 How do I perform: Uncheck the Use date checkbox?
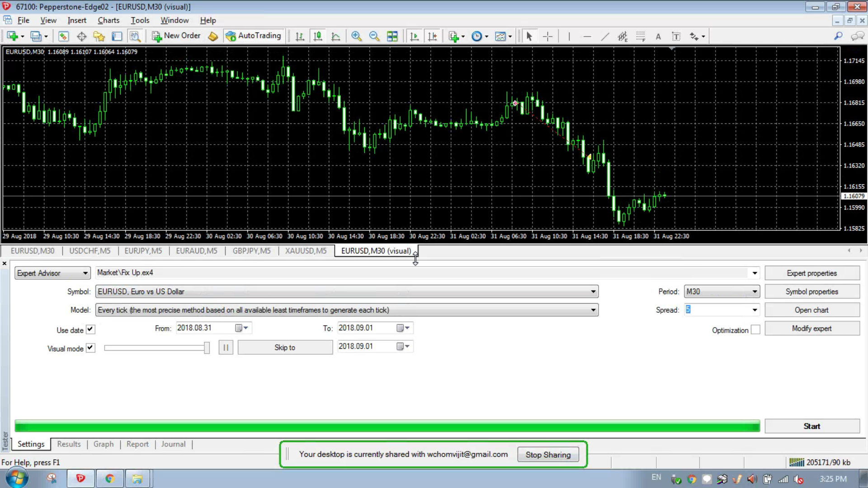[x=90, y=329]
